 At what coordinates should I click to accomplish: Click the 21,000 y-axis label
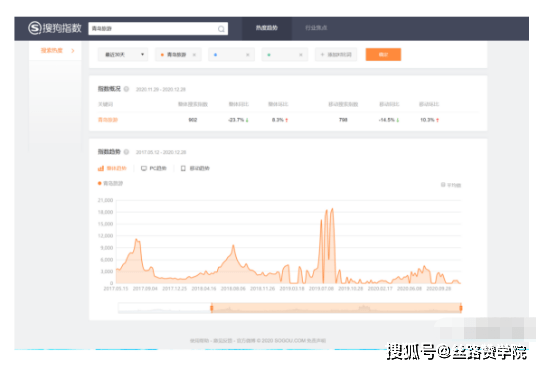(106, 200)
